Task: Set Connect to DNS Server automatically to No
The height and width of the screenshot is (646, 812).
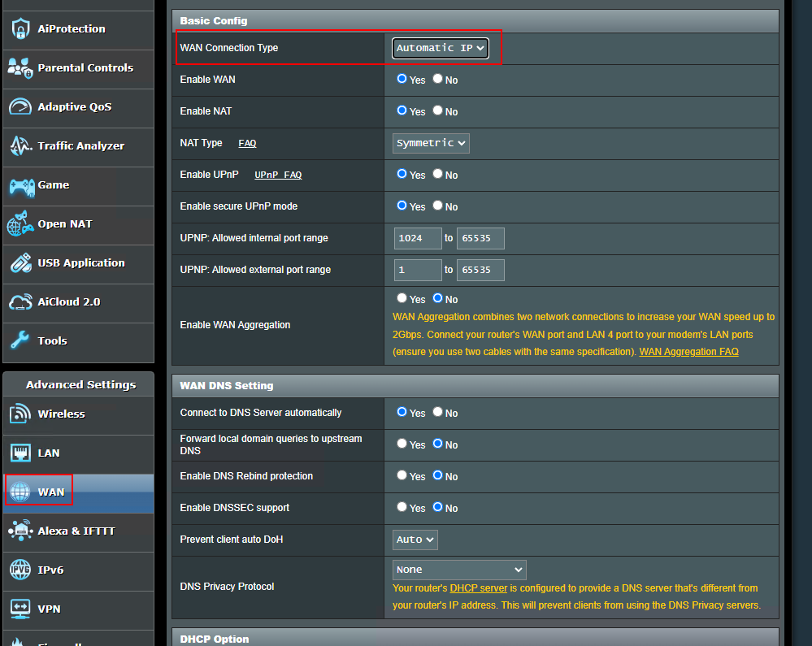Action: [x=437, y=412]
